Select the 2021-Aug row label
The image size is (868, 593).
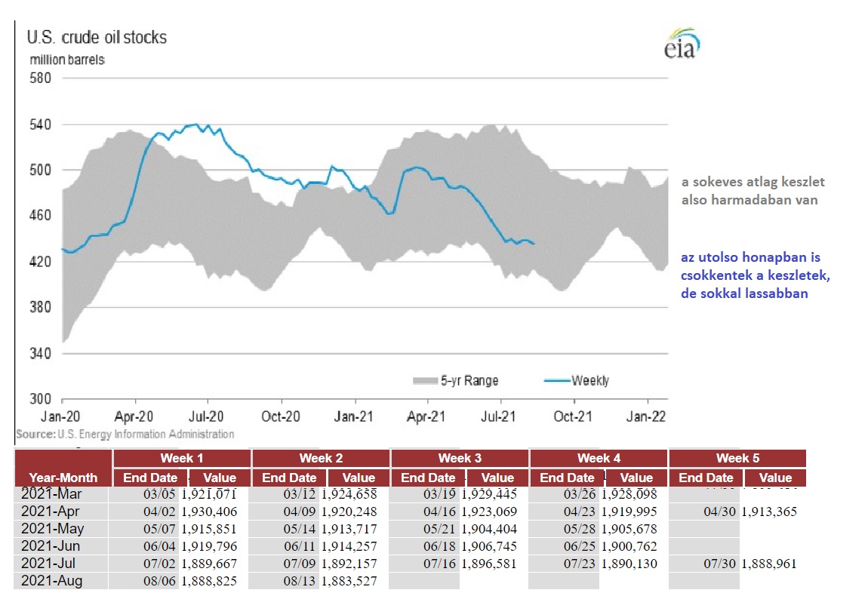coord(52,581)
